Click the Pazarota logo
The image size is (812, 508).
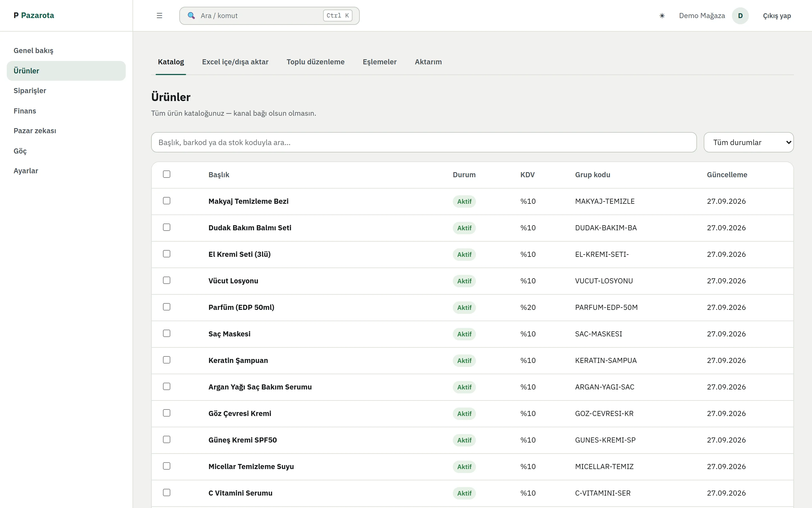point(34,16)
